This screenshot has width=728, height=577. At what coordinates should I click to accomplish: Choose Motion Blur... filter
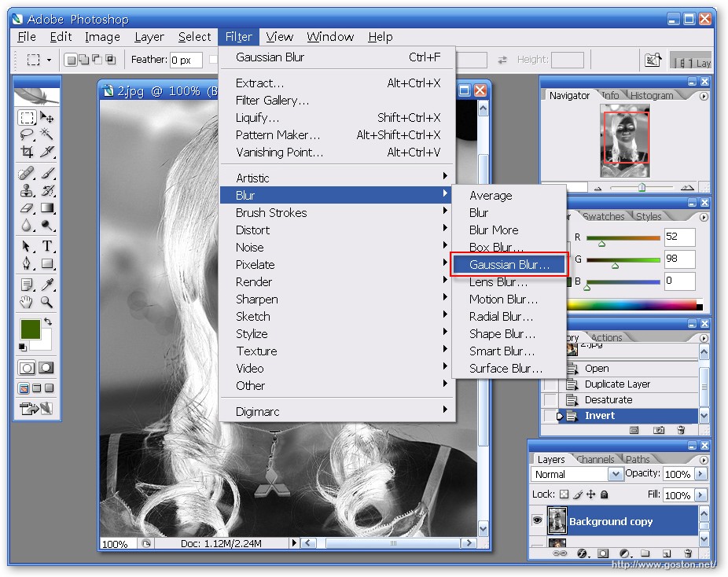coord(509,299)
